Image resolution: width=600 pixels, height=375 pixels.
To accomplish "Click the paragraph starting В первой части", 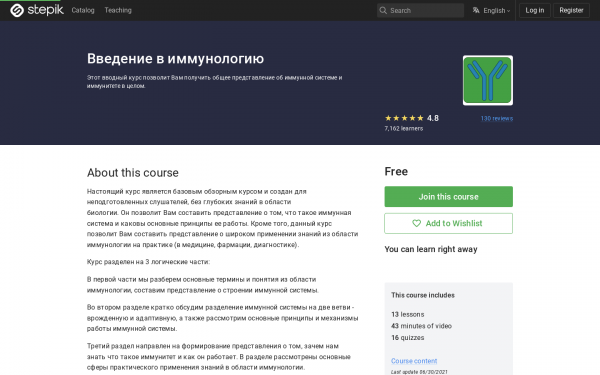I will click(203, 285).
